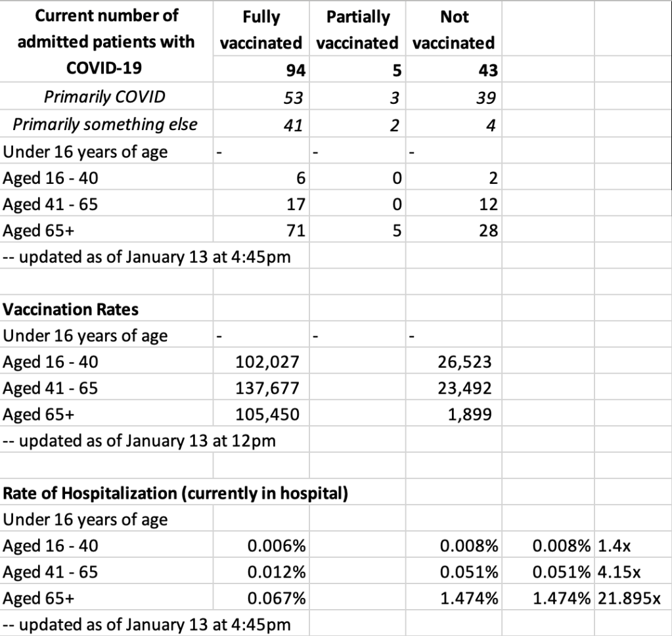Select the "Partially vaccinated" column header
672x636 pixels.
tap(357, 30)
